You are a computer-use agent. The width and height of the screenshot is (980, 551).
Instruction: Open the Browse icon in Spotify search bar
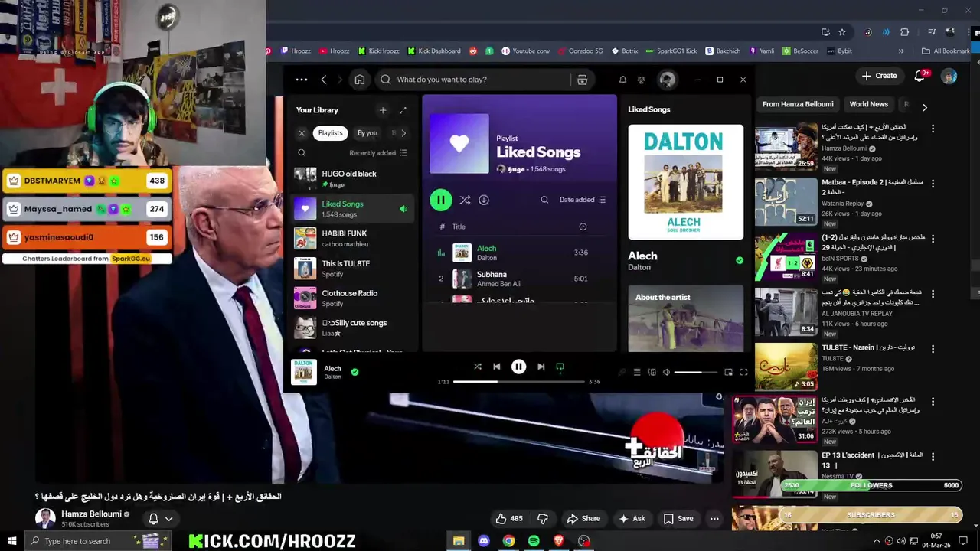[582, 80]
